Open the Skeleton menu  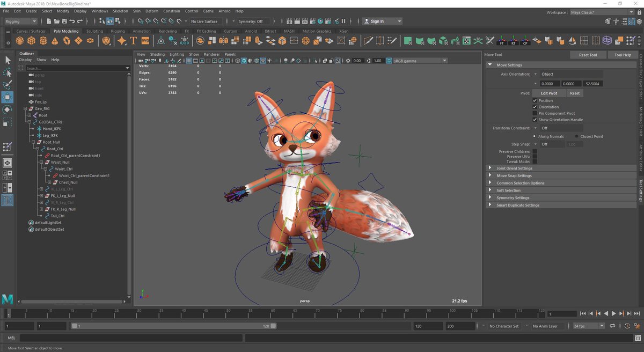[120, 11]
